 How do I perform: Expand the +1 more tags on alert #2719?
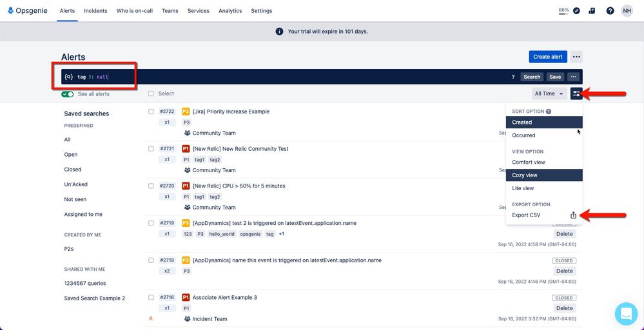point(281,234)
